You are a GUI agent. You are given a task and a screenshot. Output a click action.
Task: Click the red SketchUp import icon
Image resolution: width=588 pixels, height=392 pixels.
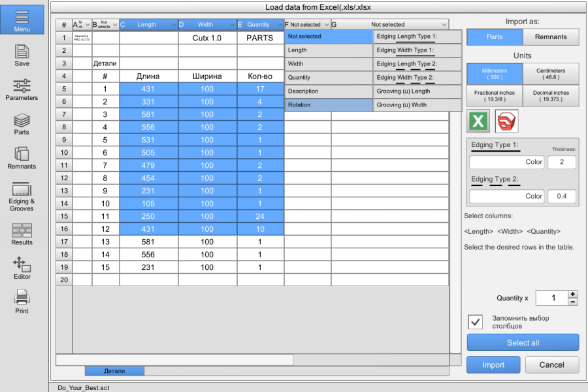pos(506,121)
